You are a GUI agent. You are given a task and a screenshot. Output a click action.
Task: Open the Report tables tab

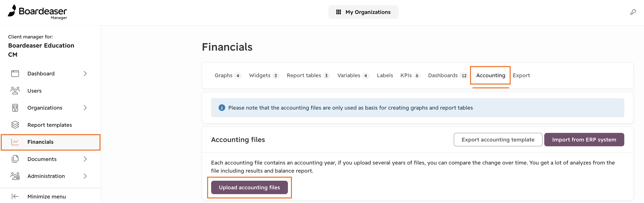[x=308, y=75]
